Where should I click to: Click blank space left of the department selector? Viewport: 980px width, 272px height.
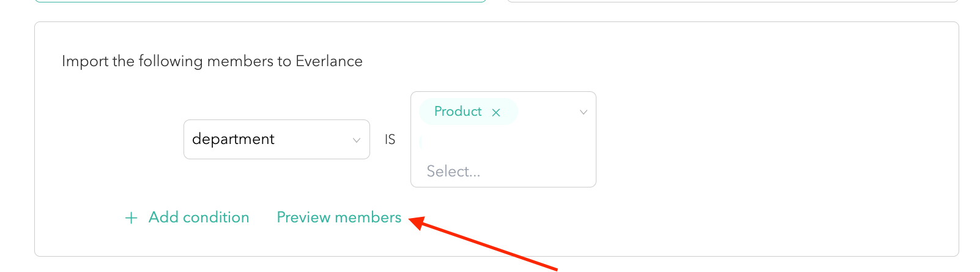click(x=110, y=140)
